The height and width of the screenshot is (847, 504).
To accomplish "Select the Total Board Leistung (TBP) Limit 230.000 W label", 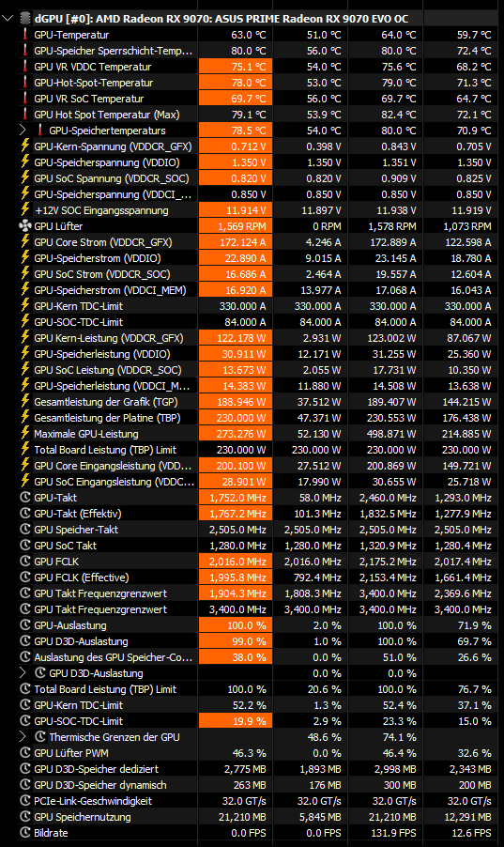I will (x=105, y=450).
